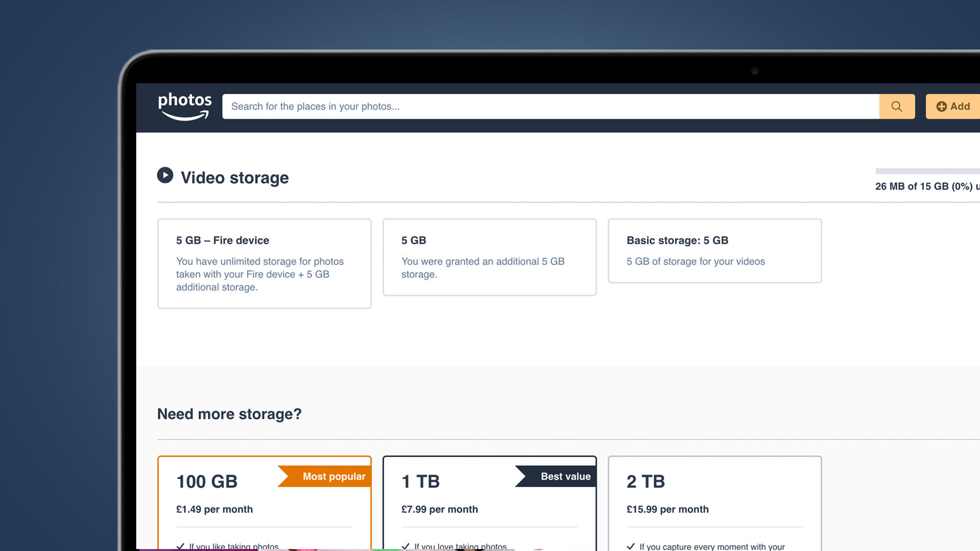
Task: Click the checkmark beside "If you capture every moment"
Action: 631,546
